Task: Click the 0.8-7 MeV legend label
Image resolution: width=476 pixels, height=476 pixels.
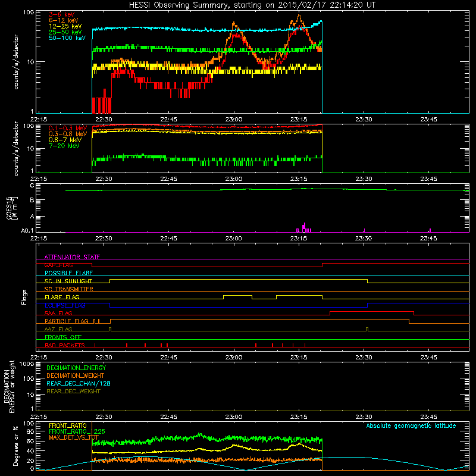Action: coord(65,140)
